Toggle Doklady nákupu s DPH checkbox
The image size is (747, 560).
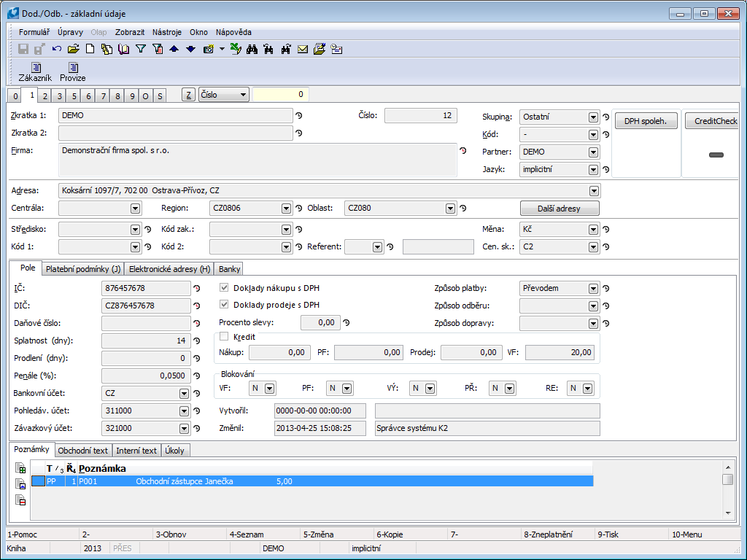[224, 287]
